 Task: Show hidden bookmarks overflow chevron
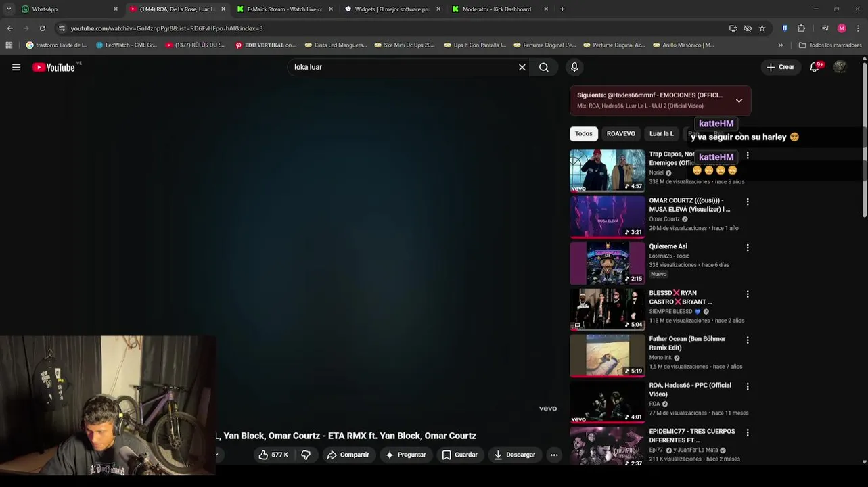(780, 45)
